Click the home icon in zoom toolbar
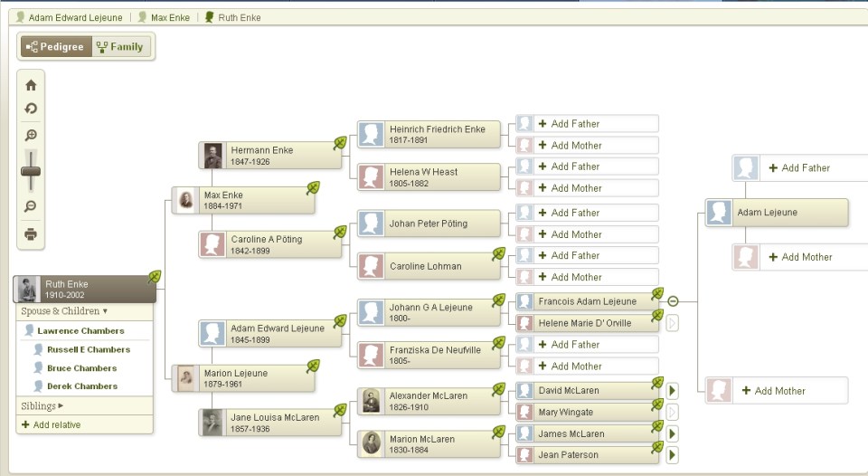868x476 pixels. 31,85
